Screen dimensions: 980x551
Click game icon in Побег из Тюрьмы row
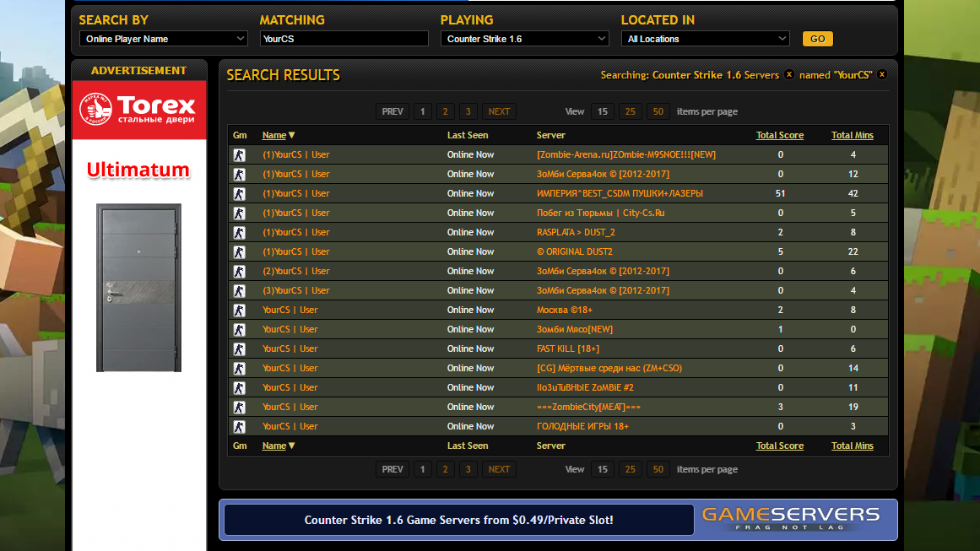pyautogui.click(x=240, y=213)
